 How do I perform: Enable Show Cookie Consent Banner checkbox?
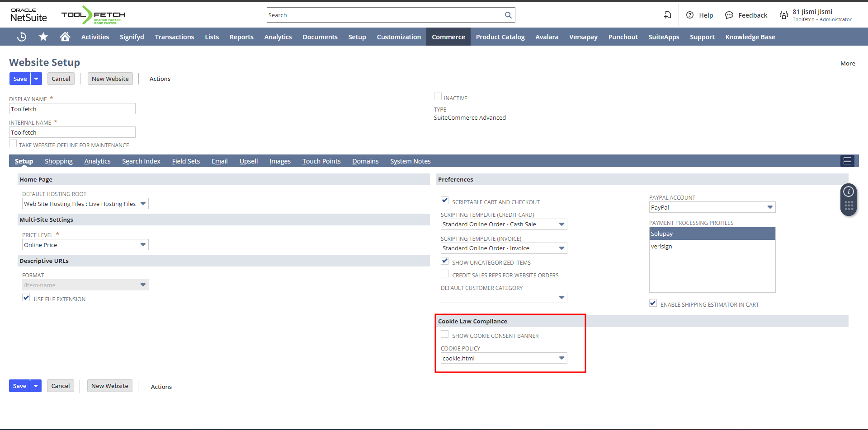click(445, 334)
